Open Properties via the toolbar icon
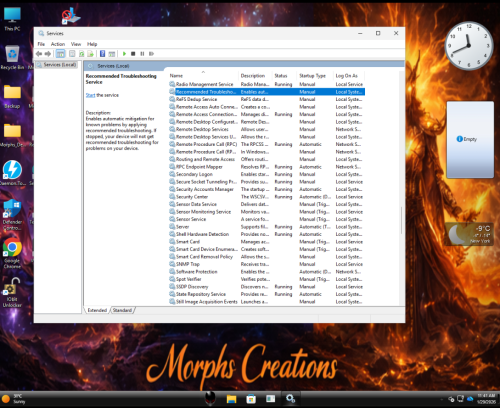The height and width of the screenshot is (408, 500). (72, 54)
